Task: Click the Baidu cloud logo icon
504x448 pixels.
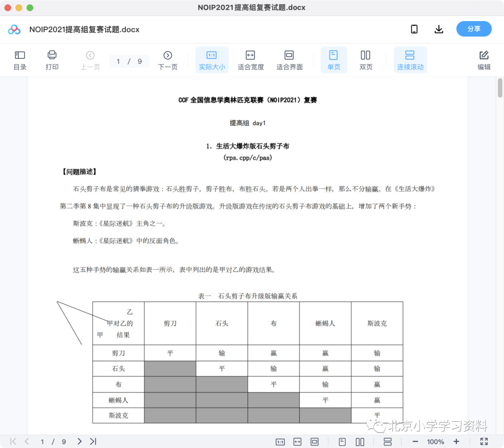Action: point(14,29)
